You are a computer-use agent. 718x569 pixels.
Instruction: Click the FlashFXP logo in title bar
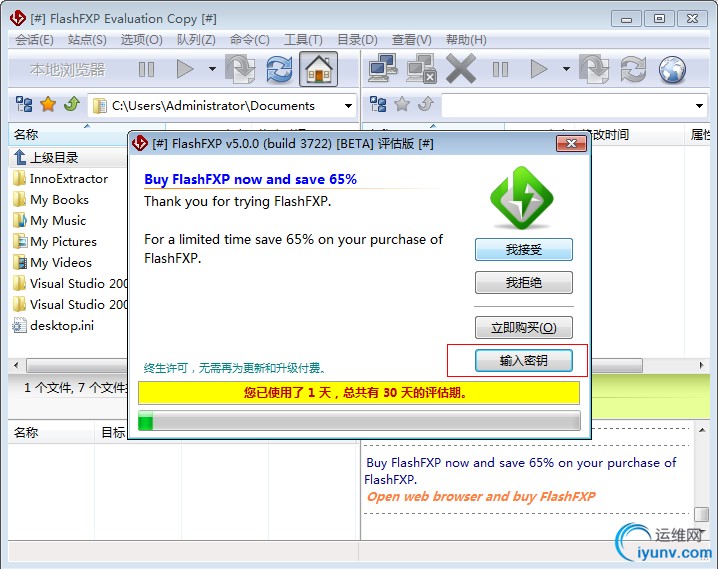tap(17, 18)
